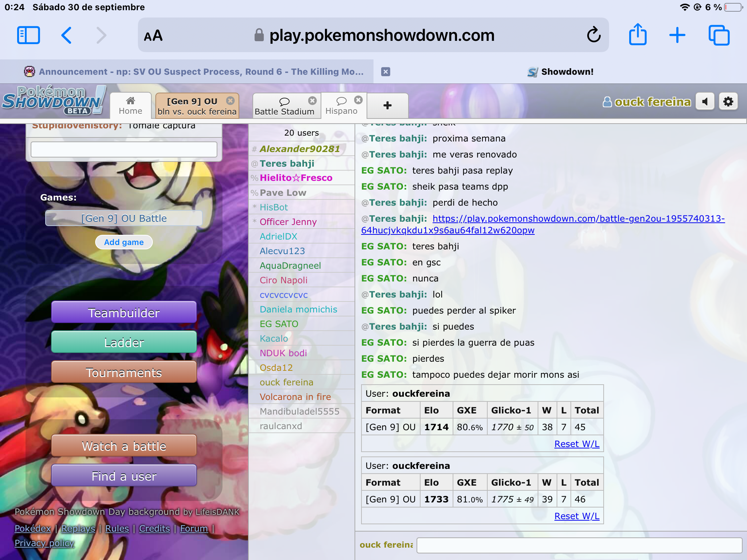Click the first Reset W/L link
747x560 pixels.
click(x=577, y=444)
